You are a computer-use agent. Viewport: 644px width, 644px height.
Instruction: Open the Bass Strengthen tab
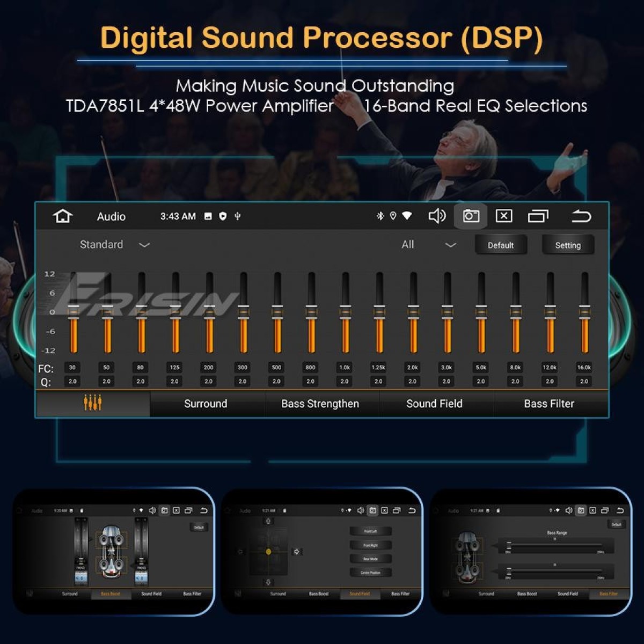click(320, 404)
